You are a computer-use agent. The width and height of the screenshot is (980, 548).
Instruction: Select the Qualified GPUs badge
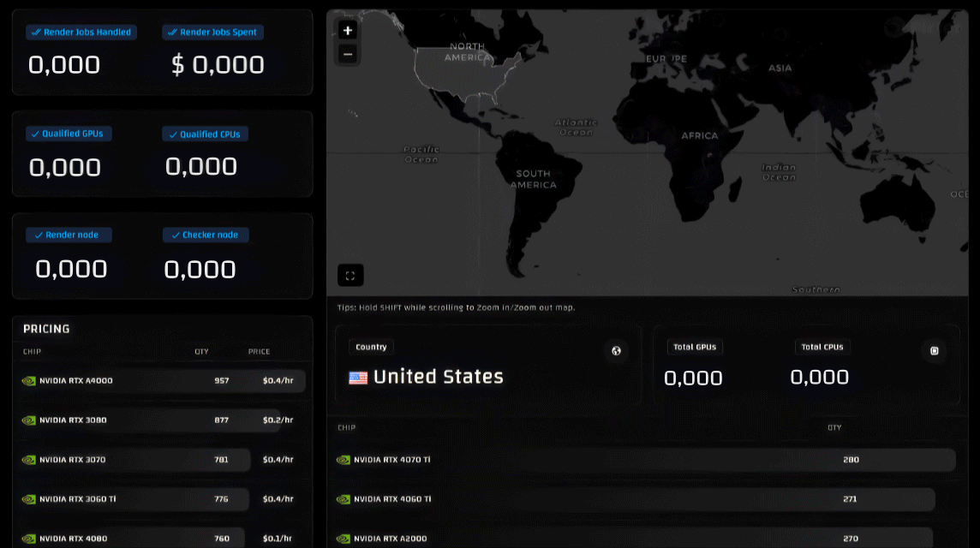(69, 134)
